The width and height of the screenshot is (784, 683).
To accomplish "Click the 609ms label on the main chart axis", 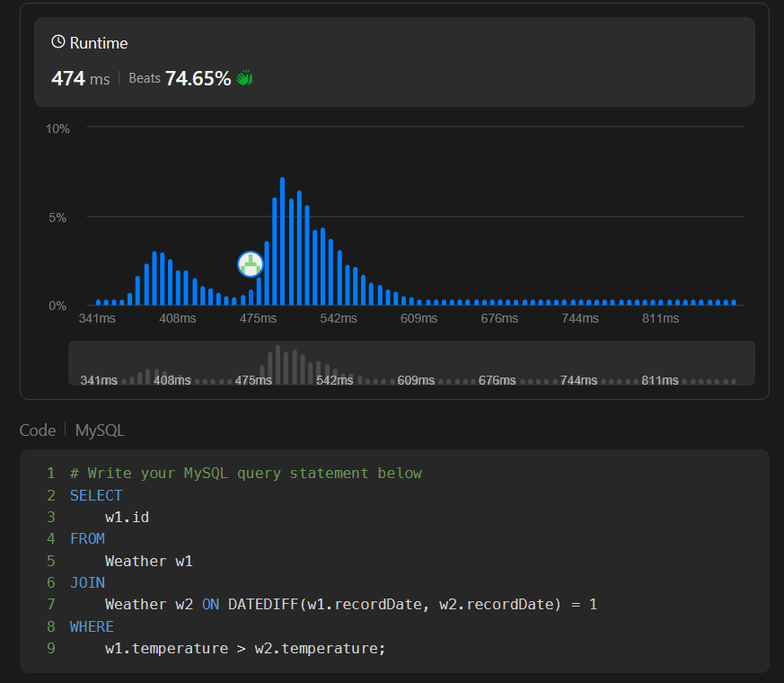I will click(419, 318).
